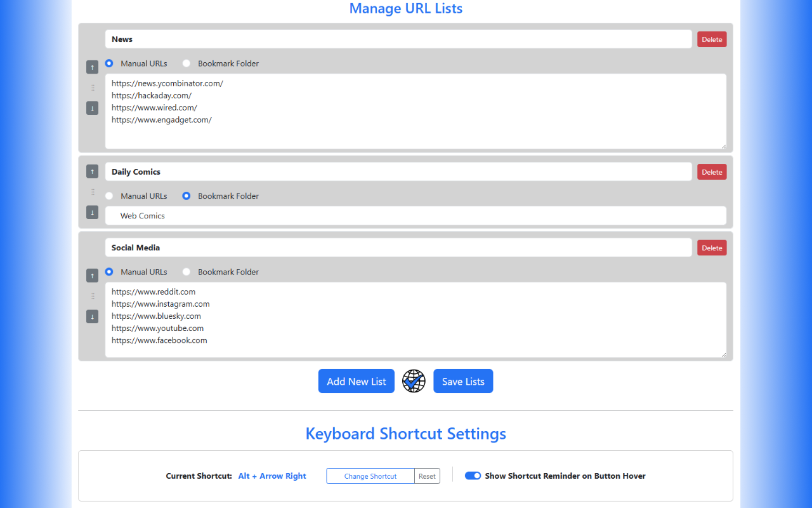This screenshot has height=508, width=812.
Task: Switch Daily Comics to Manual URLs
Action: click(108, 196)
